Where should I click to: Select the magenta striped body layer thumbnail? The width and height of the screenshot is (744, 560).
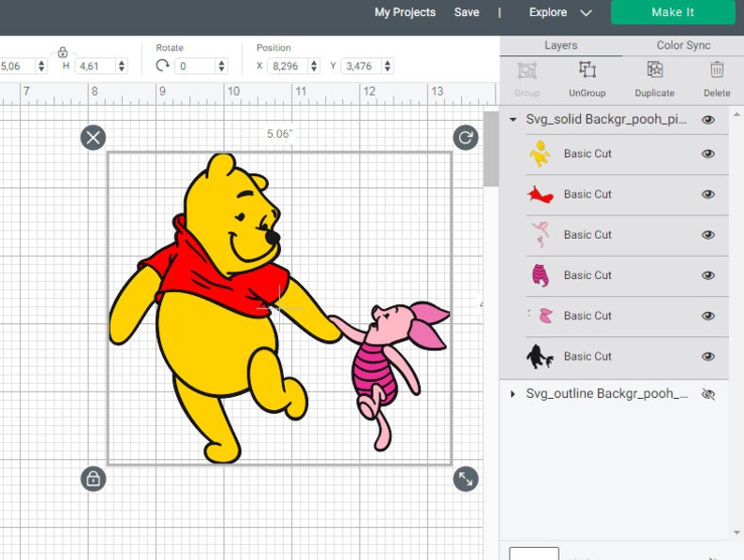[540, 275]
